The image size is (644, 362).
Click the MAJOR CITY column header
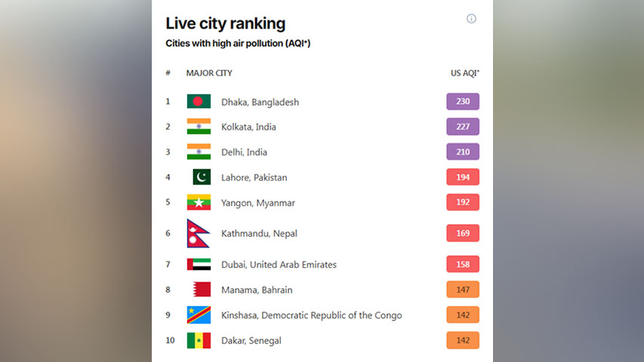tap(209, 73)
